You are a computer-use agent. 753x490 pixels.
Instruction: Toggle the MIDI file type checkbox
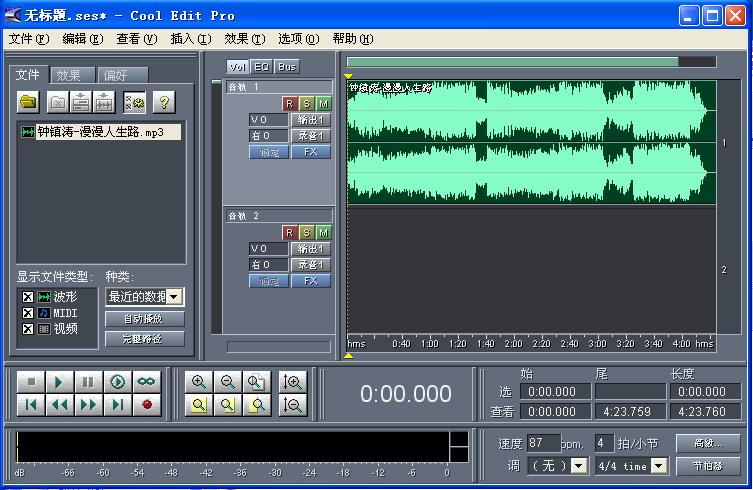pos(28,313)
